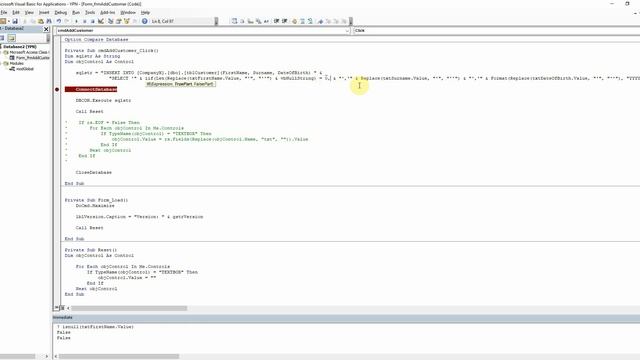The width and height of the screenshot is (640, 360).
Task: Select the modGlobal module
Action: (24, 69)
